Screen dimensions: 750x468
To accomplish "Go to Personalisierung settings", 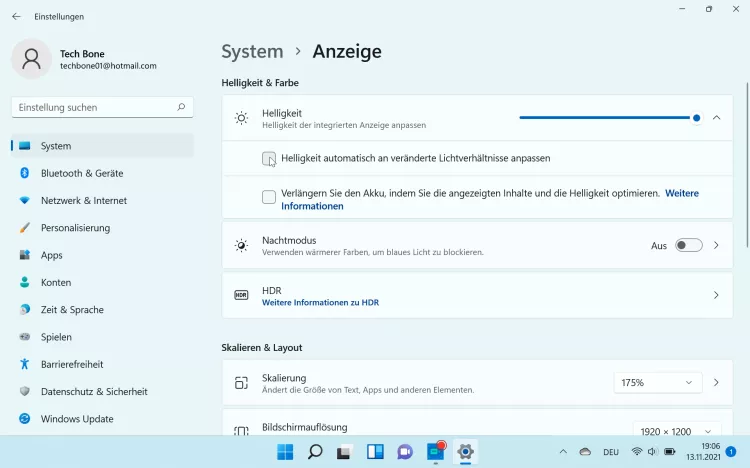I will pos(102,227).
